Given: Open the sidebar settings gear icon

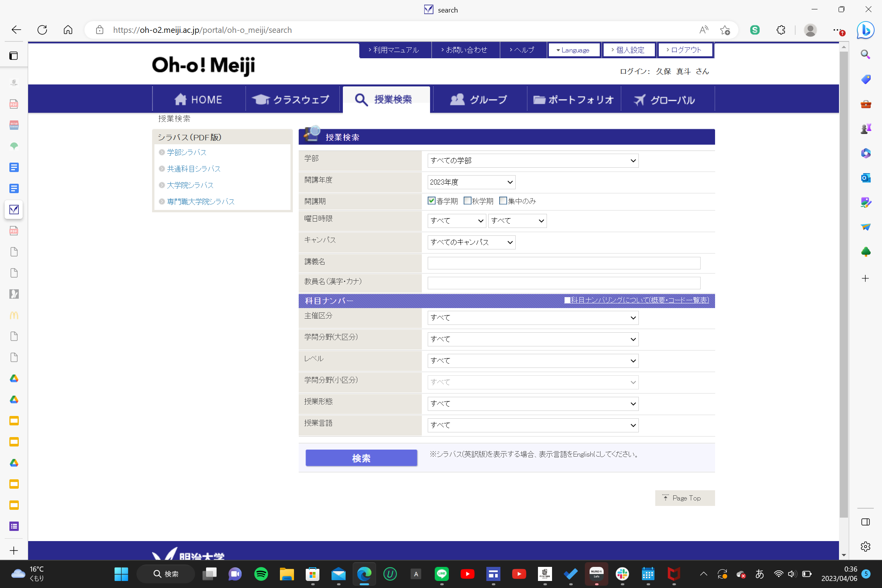Looking at the screenshot, I should click(x=866, y=547).
